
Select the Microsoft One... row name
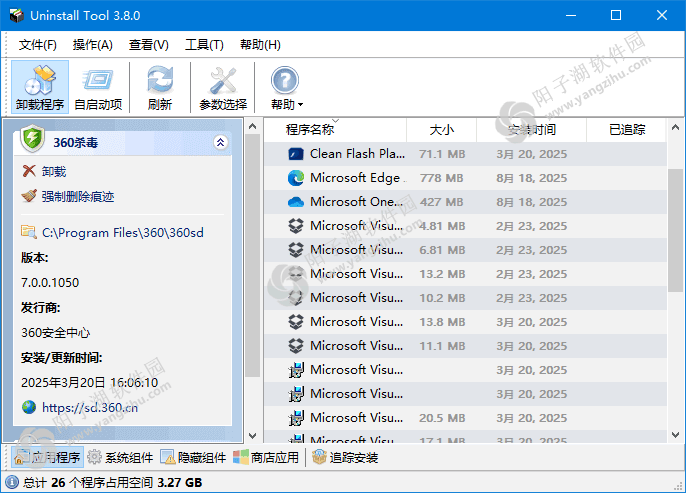coord(356,202)
